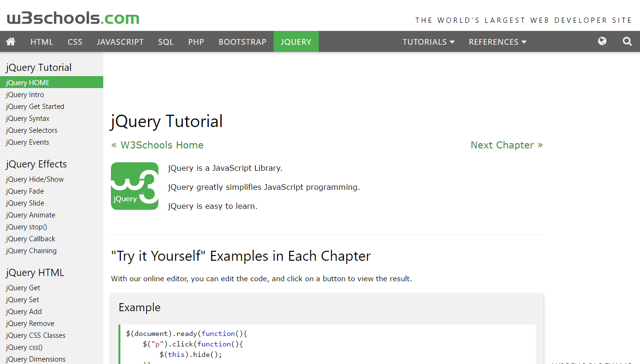The height and width of the screenshot is (364, 640).
Task: Open jQuery Events chapter
Action: 51,142
